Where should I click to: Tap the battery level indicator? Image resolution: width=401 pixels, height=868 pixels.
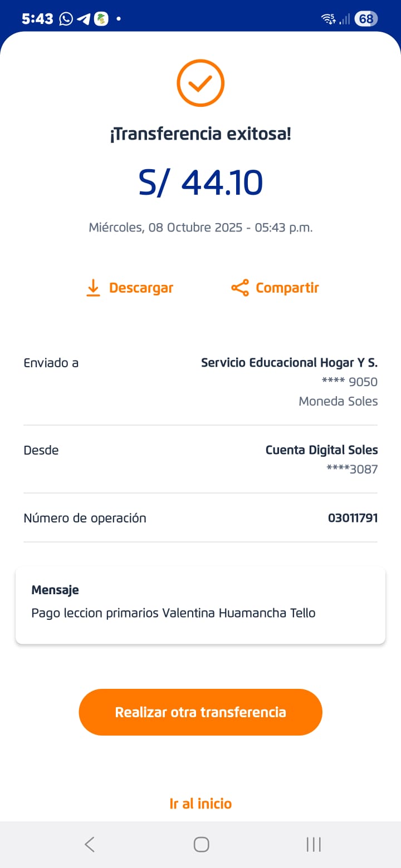pos(366,19)
